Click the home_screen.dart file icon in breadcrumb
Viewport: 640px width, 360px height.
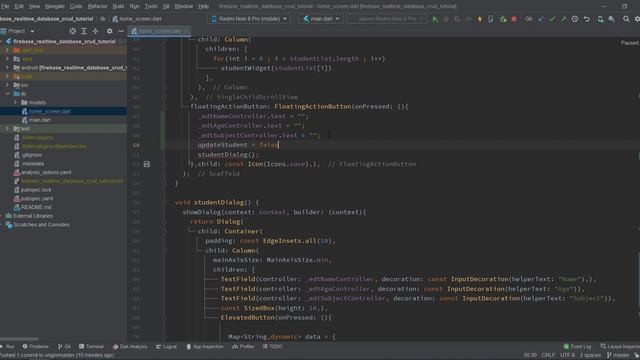click(115, 19)
